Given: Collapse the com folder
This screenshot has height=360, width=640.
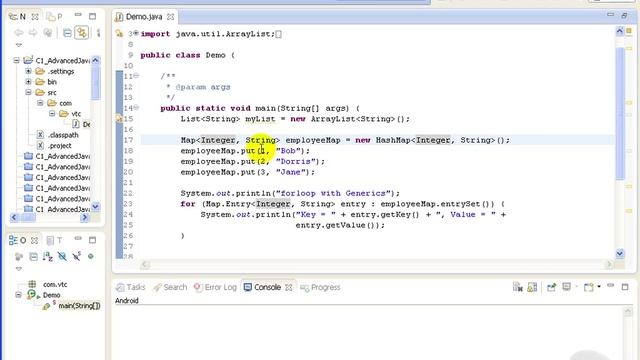Looking at the screenshot, I should point(40,103).
